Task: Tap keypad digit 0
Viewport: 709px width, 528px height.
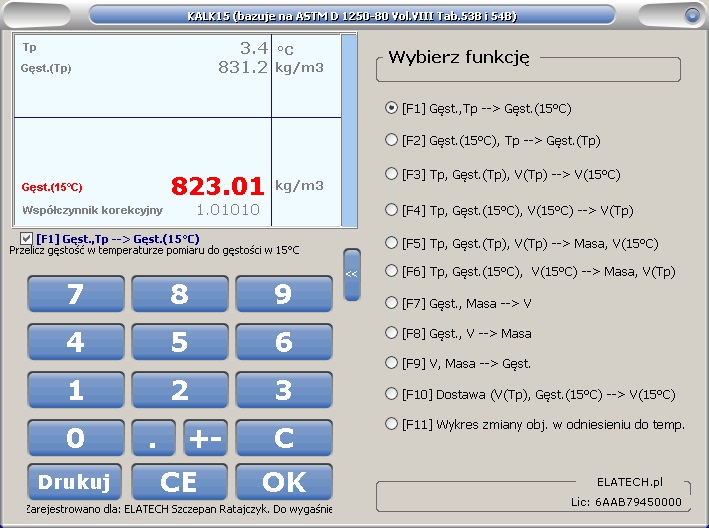Action: (76, 438)
